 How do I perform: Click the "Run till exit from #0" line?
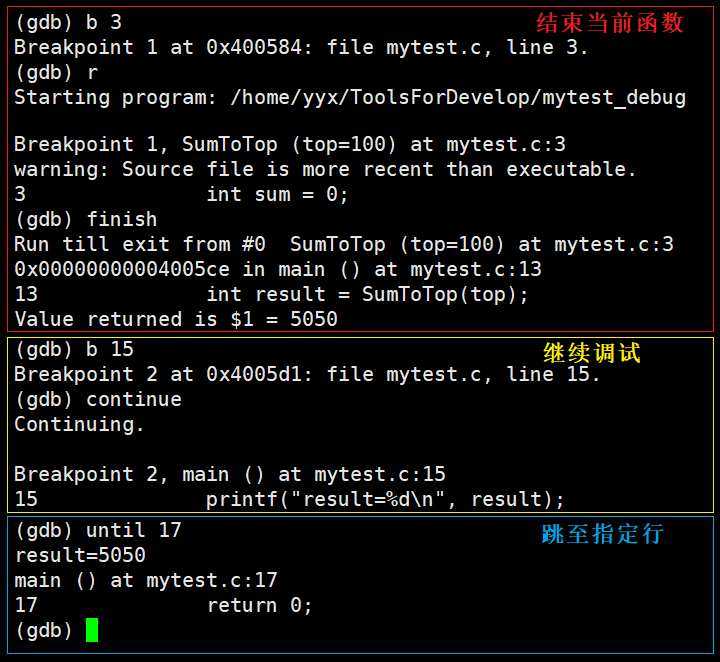(x=140, y=244)
